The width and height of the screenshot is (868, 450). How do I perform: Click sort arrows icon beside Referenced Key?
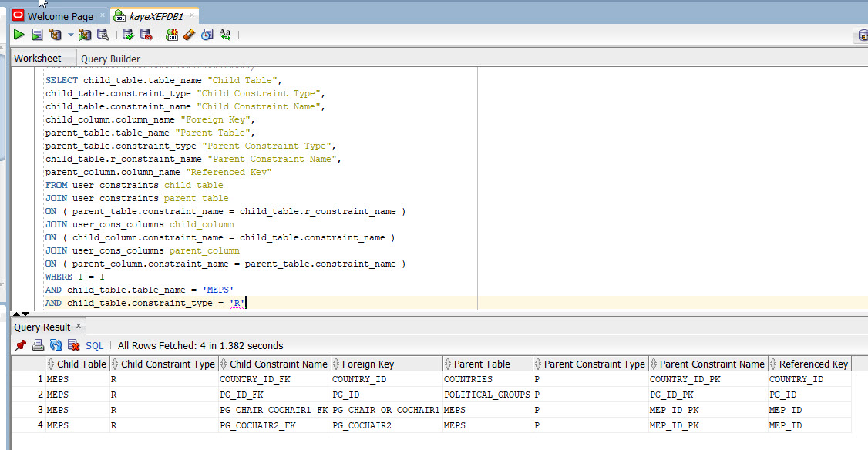(772, 364)
